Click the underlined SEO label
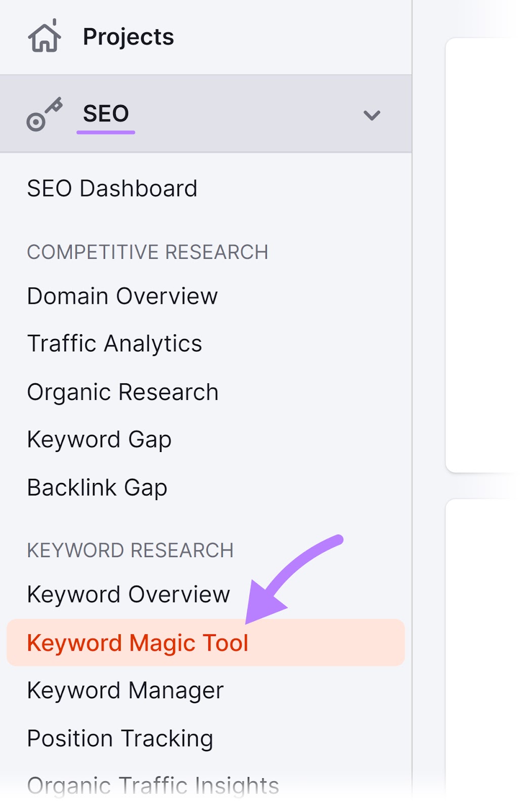This screenshot has width=532, height=809. (x=105, y=113)
